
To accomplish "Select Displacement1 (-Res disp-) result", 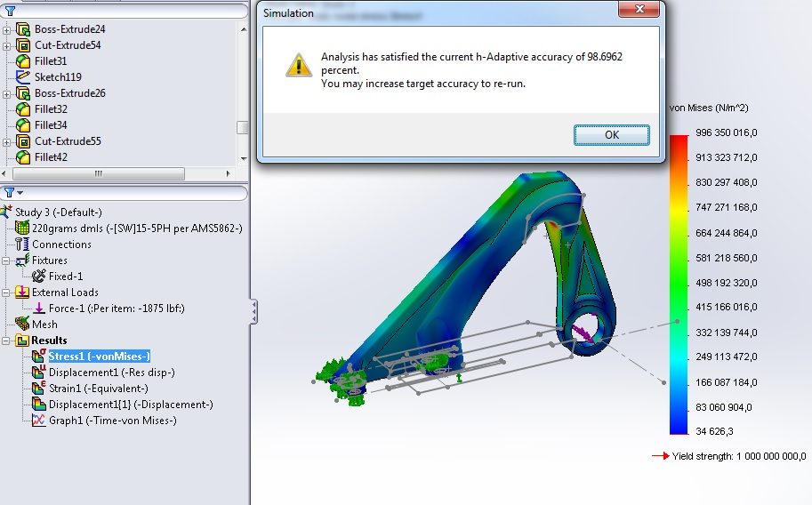I will 112,373.
